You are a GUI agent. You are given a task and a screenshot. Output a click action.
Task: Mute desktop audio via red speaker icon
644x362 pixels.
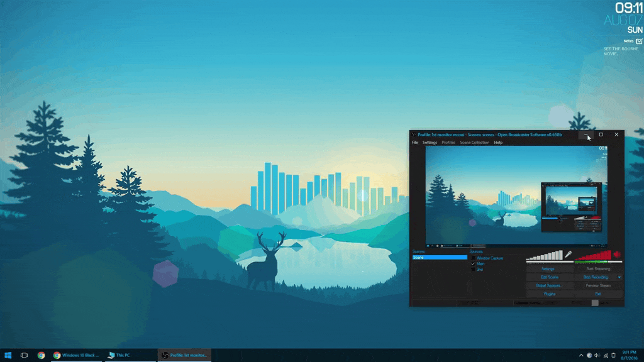tap(616, 255)
